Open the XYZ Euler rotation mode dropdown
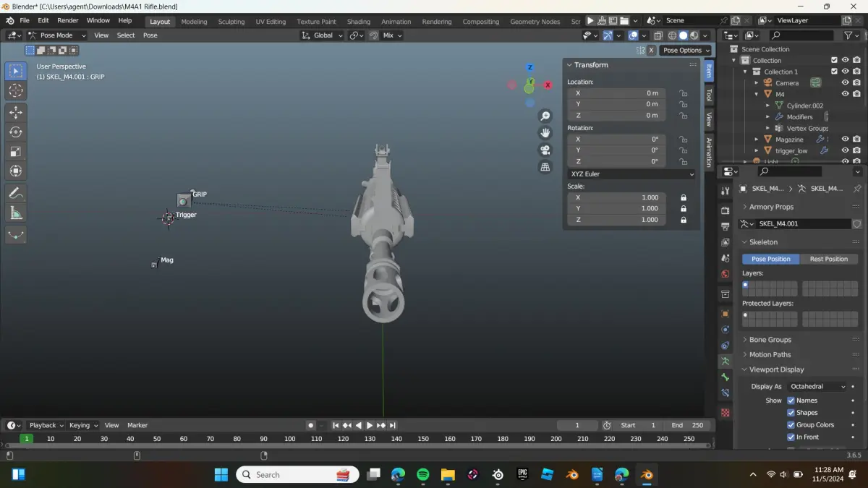The height and width of the screenshot is (488, 868). pyautogui.click(x=631, y=174)
